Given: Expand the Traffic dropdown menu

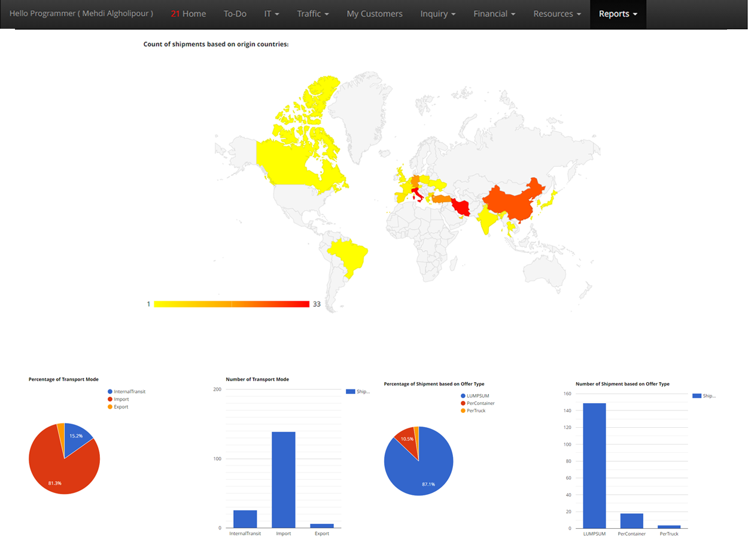Looking at the screenshot, I should 312,14.
